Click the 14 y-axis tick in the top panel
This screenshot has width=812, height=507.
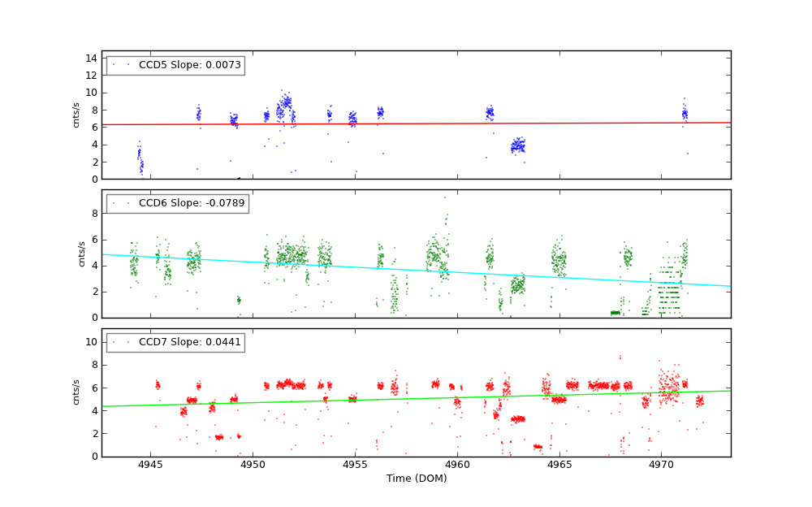click(93, 57)
